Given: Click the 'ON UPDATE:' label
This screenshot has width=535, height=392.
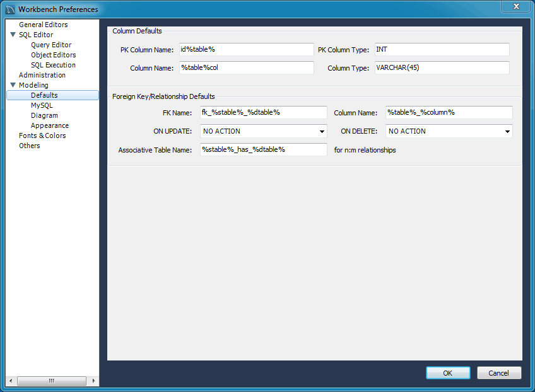Looking at the screenshot, I should click(x=172, y=131).
